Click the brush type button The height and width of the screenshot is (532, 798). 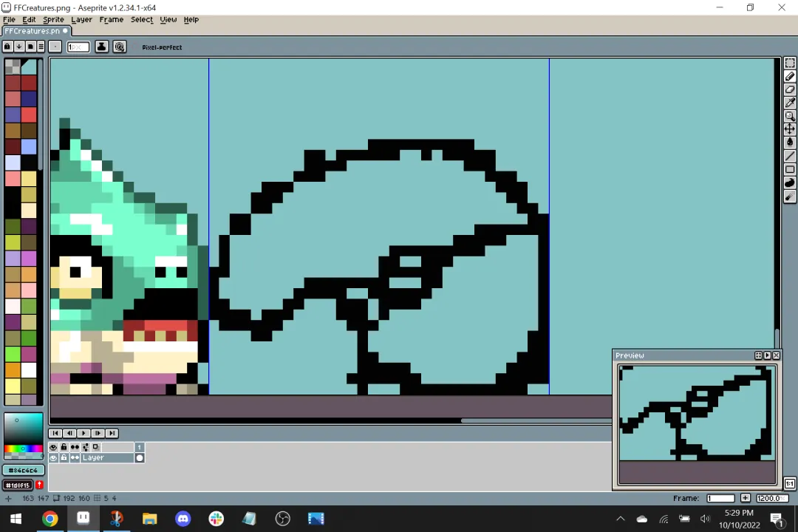[55, 47]
